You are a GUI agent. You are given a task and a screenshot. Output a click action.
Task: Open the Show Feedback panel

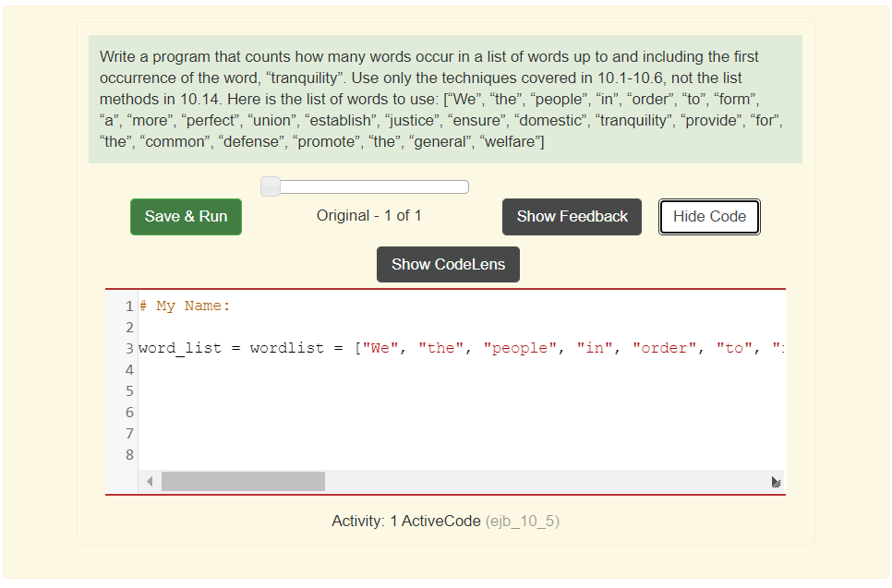(x=572, y=217)
